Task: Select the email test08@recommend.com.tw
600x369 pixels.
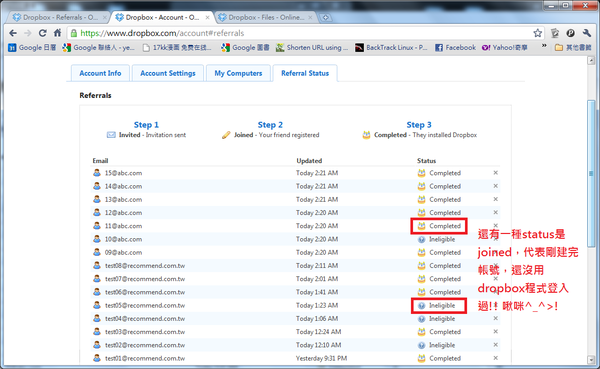Action: point(145,266)
